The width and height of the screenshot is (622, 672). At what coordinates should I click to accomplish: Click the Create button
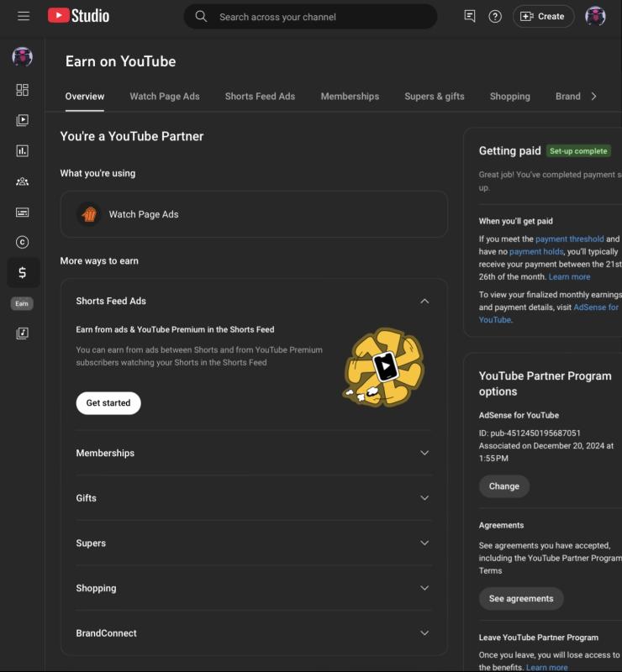click(543, 16)
